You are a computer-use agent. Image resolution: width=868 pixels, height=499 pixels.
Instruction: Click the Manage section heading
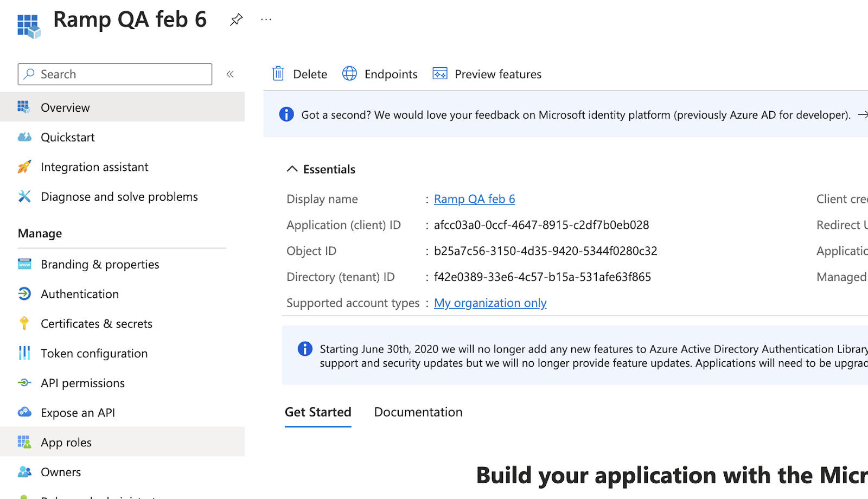pos(40,233)
